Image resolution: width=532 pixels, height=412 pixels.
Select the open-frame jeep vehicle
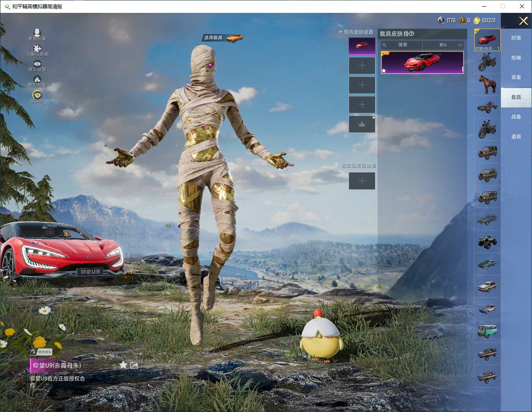pyautogui.click(x=487, y=174)
